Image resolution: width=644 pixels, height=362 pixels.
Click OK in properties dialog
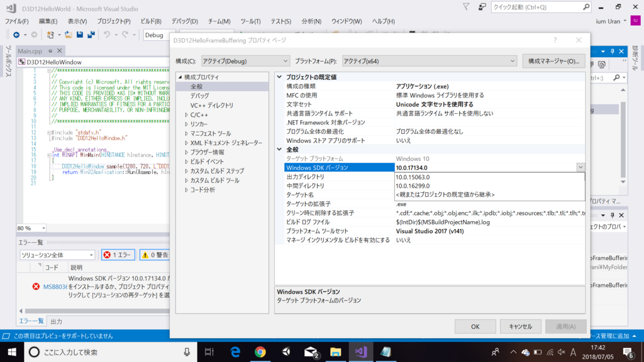(475, 327)
